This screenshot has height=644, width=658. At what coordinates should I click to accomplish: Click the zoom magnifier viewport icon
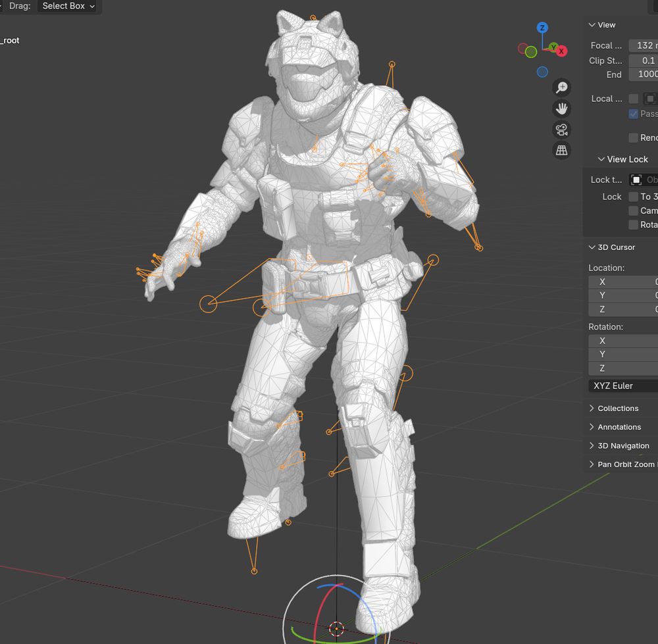click(561, 87)
